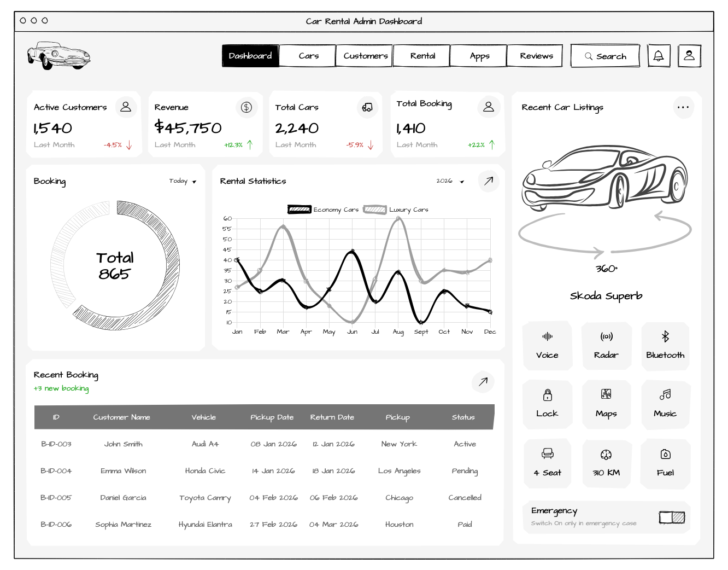Screen dimensions: 728x570
Task: Switch to the Customers tab
Action: (x=366, y=56)
